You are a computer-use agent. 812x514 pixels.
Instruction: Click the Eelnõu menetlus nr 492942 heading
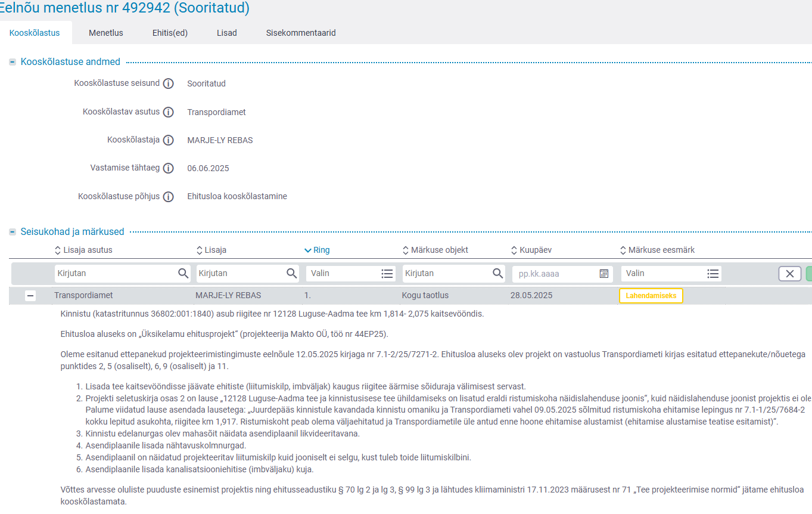point(125,8)
